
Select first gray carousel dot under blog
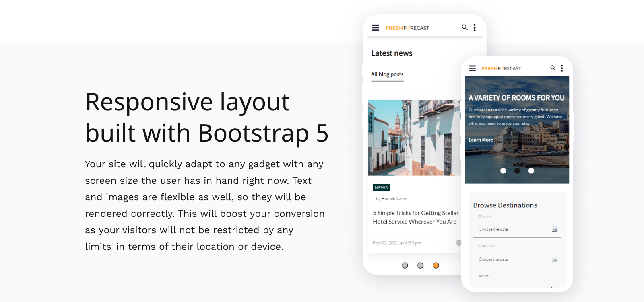pos(405,265)
